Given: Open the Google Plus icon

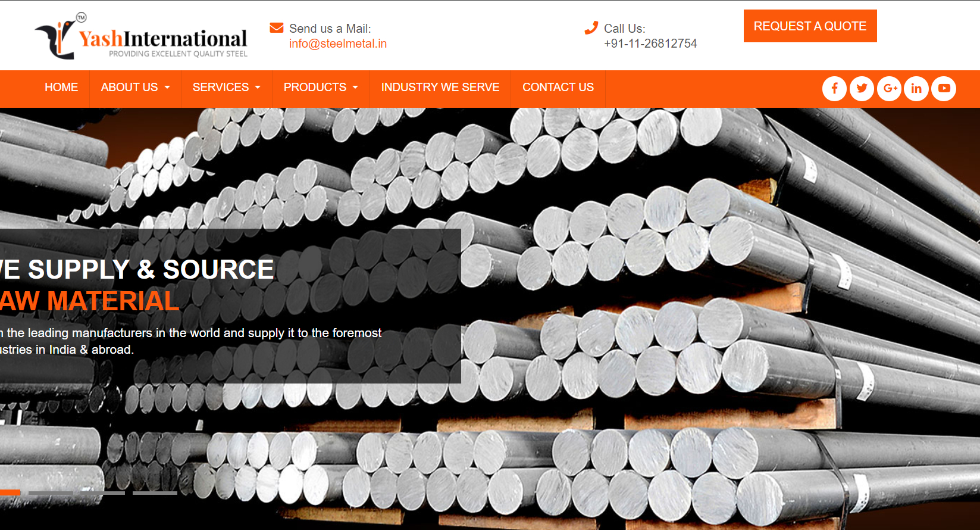Looking at the screenshot, I should click(x=890, y=89).
